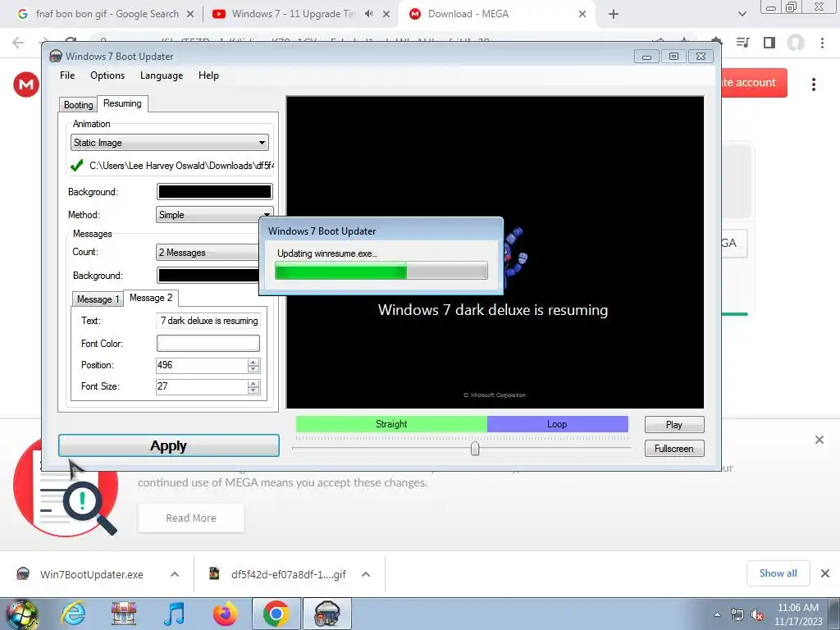
Task: Click Show all downloads
Action: tap(778, 573)
